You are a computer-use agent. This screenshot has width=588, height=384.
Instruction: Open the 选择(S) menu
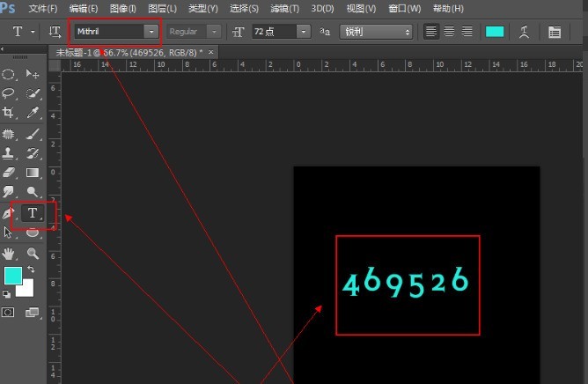[244, 8]
